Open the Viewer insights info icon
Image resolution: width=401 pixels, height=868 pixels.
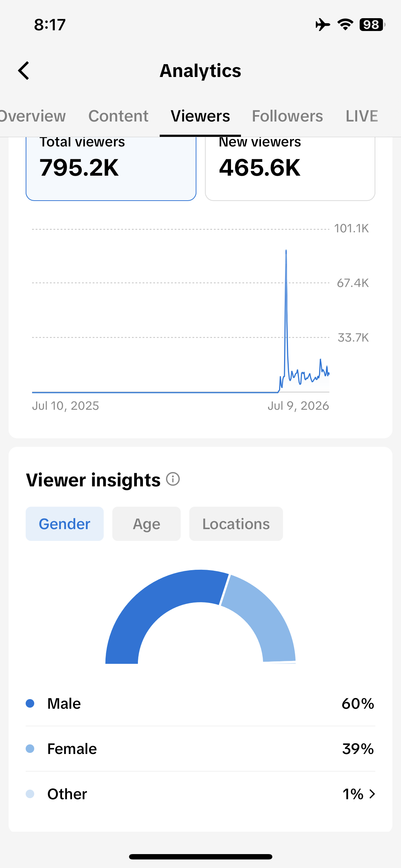point(173,479)
